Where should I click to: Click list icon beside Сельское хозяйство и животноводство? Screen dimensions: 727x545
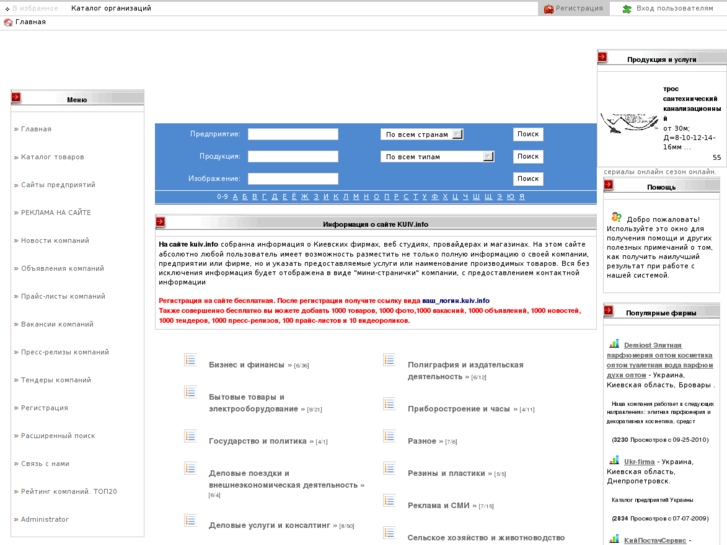click(389, 532)
